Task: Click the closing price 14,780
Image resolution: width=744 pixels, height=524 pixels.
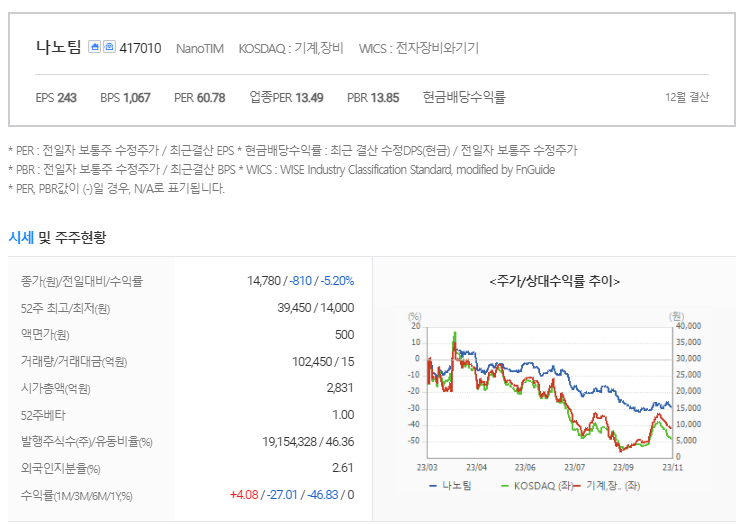Action: (x=264, y=281)
